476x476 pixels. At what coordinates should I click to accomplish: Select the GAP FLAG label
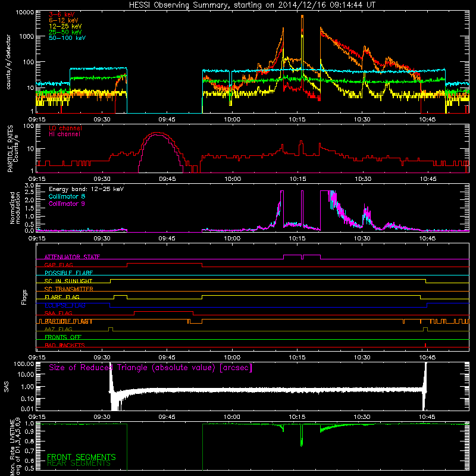click(x=58, y=265)
